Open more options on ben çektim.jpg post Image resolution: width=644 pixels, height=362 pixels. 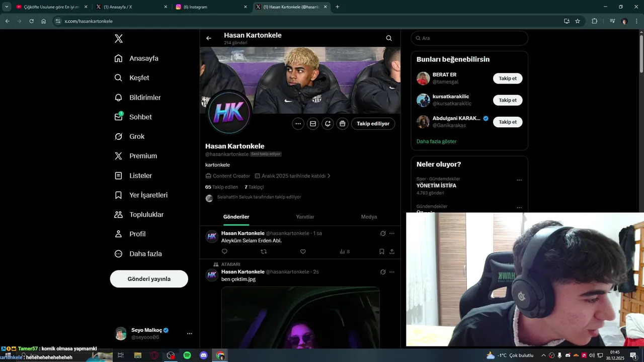coord(392,272)
